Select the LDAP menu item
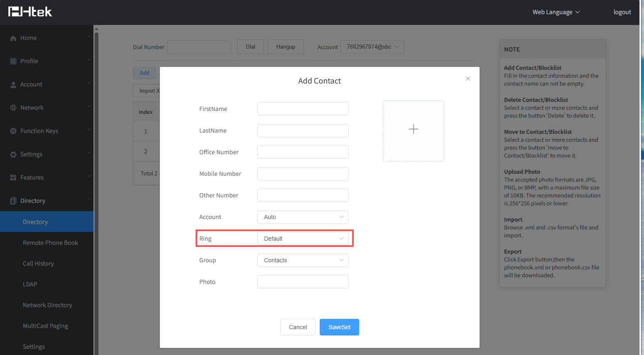 coord(30,284)
